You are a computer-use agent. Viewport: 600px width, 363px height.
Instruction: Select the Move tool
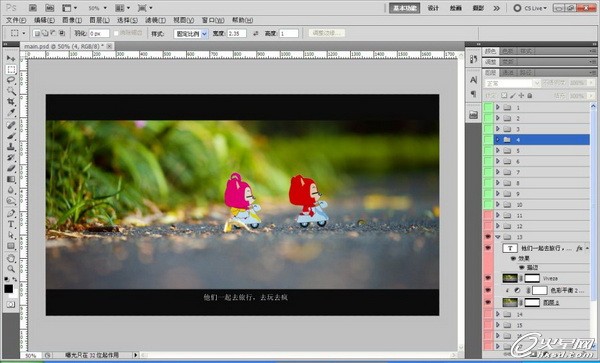point(11,59)
